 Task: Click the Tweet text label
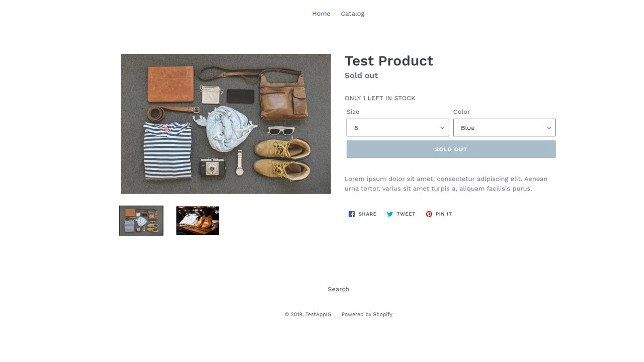[406, 214]
